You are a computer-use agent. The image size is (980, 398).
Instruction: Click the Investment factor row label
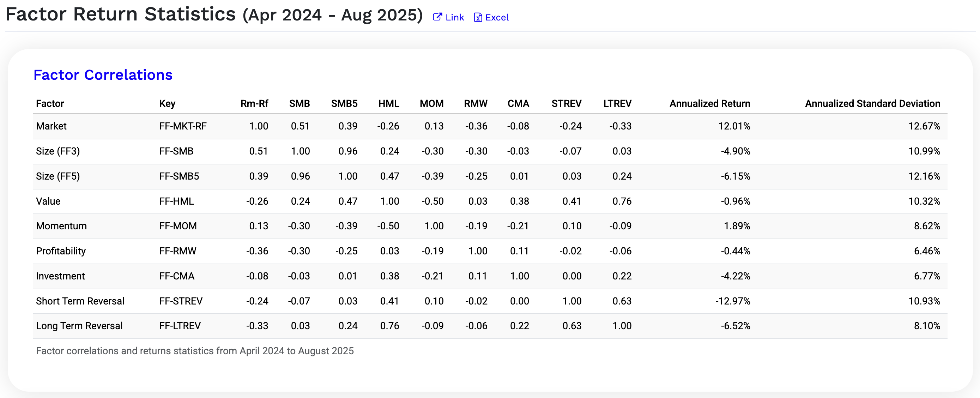(60, 276)
